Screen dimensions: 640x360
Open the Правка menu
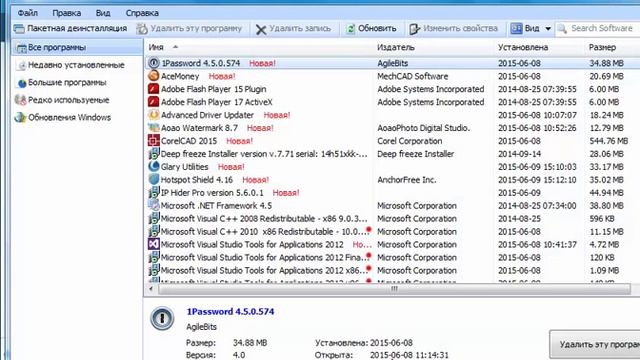coord(66,13)
